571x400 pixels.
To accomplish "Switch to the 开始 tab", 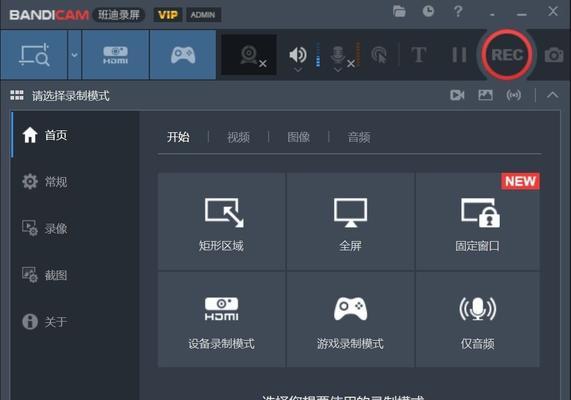I will click(x=178, y=137).
